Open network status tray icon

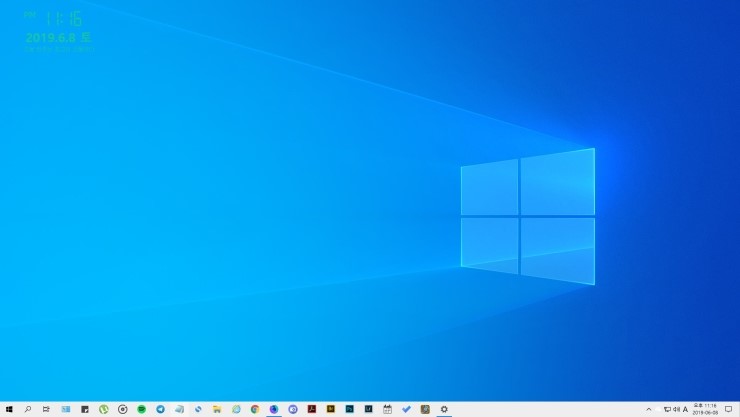click(667, 409)
